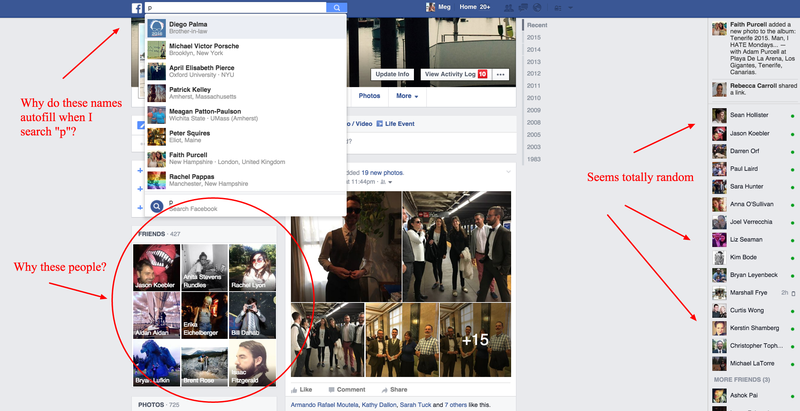Open Sean Hollister's chat avatar
Image resolution: width=800 pixels, height=411 pixels.
[x=719, y=115]
